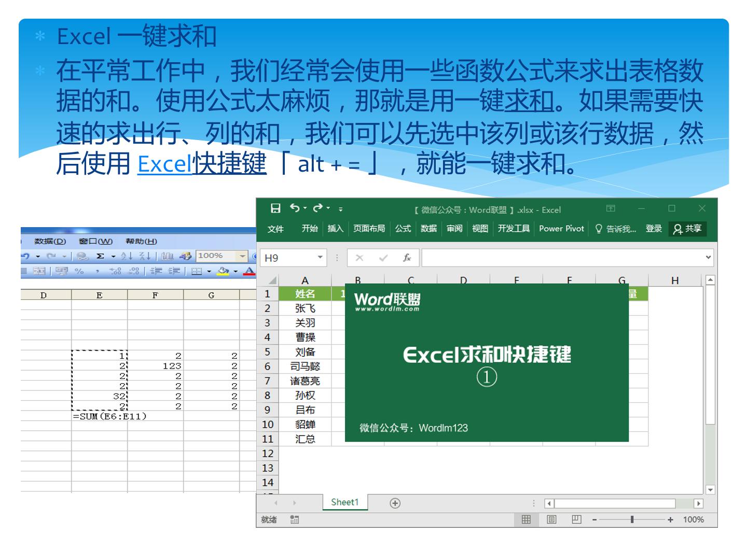Image resolution: width=747 pixels, height=560 pixels.
Task: Switch to Page Layout view icon
Action: (551, 519)
